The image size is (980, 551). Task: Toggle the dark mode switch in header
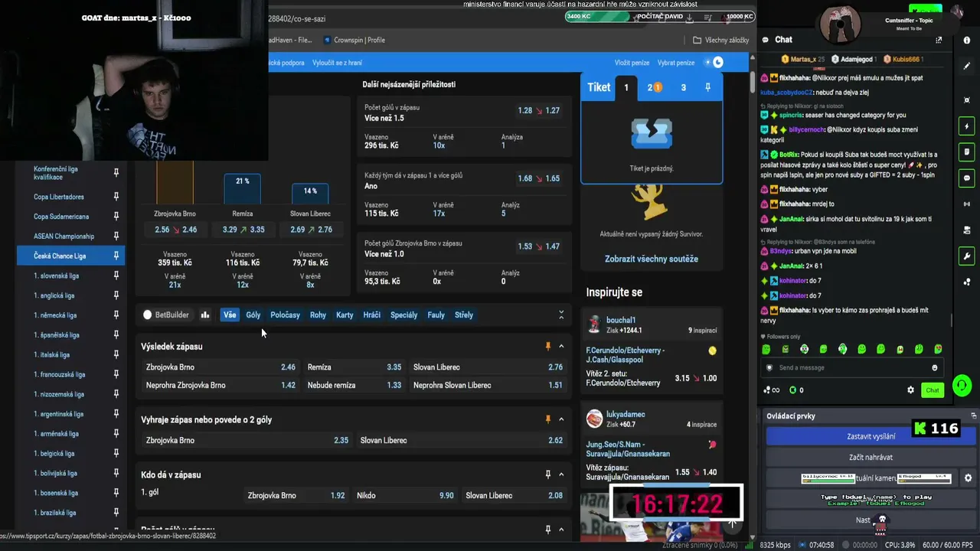click(714, 63)
